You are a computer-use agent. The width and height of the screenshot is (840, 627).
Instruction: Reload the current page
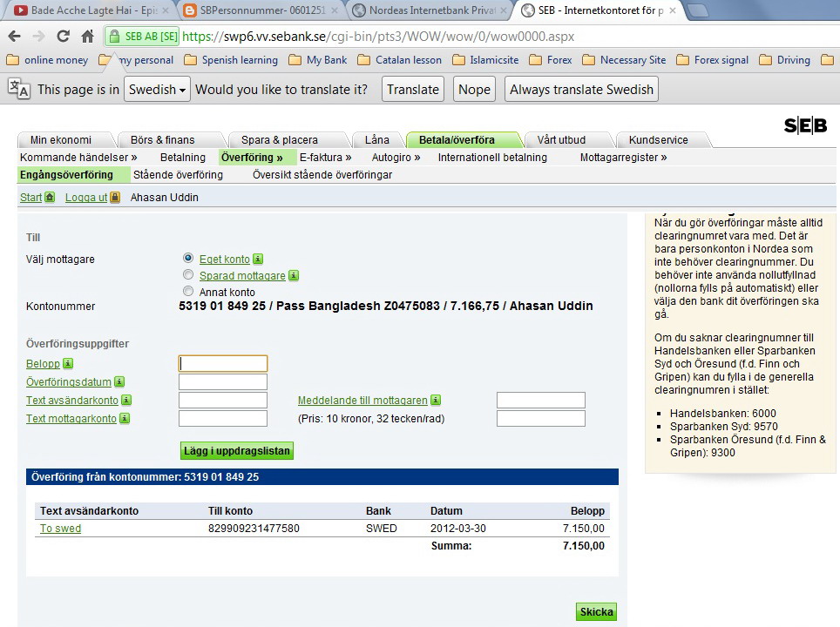click(64, 37)
